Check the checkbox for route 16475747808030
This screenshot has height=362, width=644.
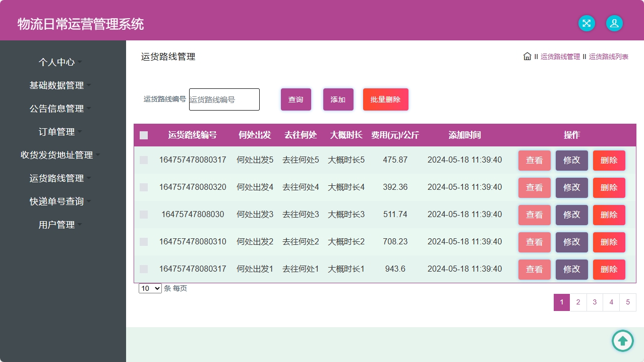[143, 215]
